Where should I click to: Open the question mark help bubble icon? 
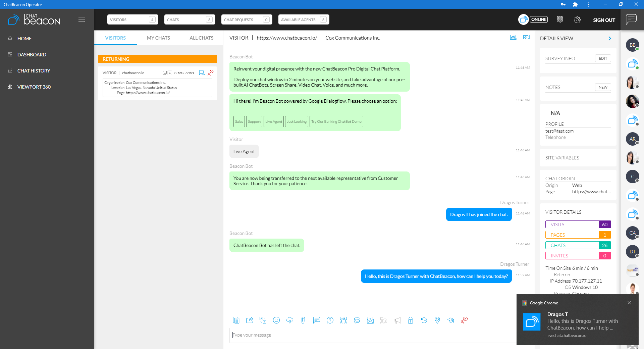[330, 320]
